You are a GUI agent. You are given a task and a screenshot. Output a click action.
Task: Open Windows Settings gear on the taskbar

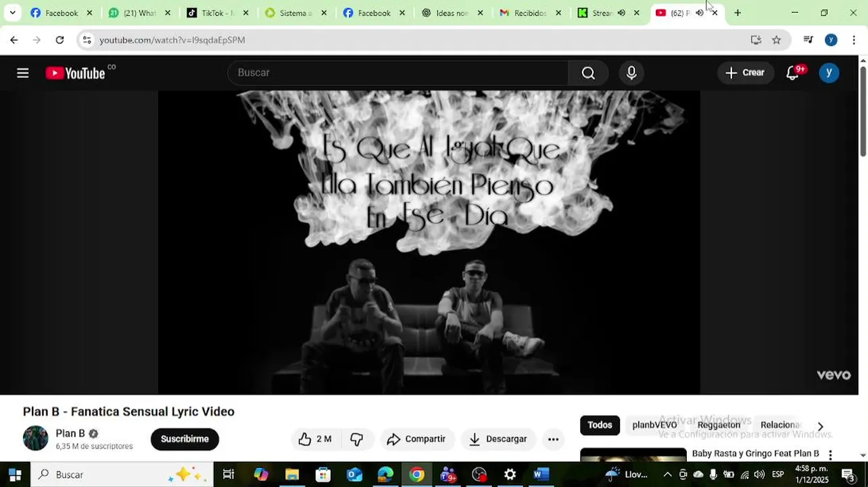point(510,475)
